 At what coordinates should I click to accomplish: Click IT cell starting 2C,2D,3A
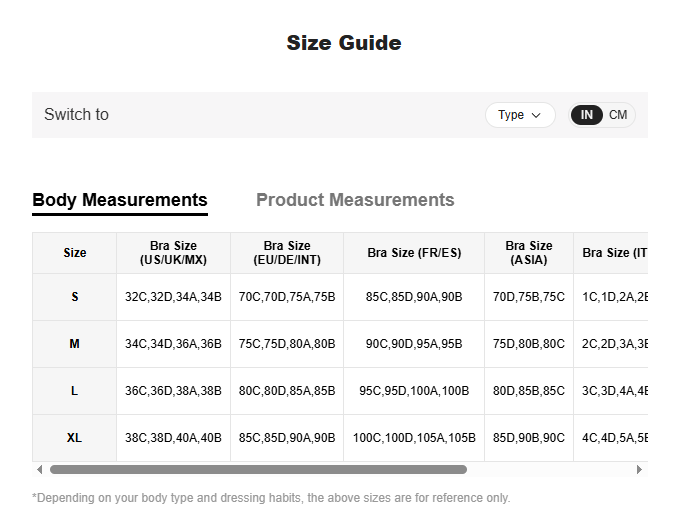[x=611, y=344]
